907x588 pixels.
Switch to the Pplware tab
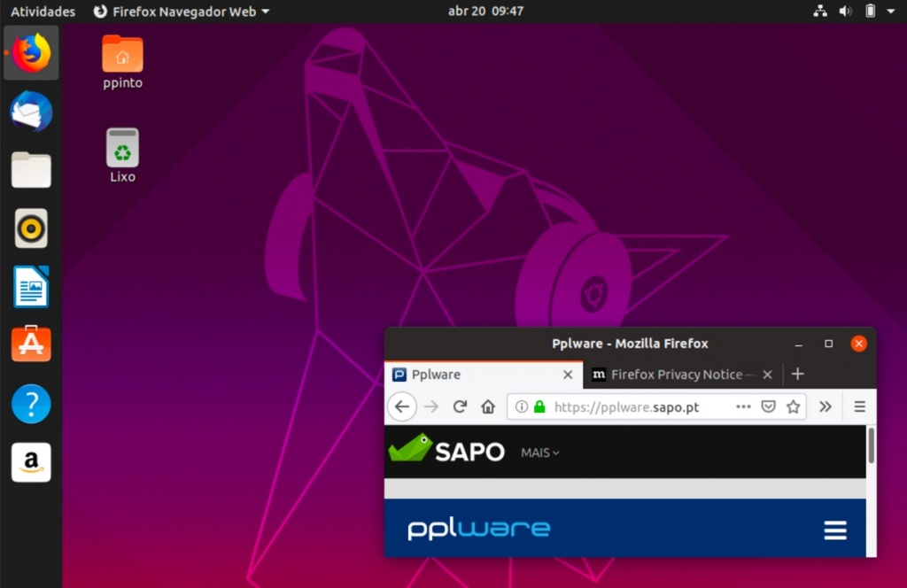[x=484, y=375]
